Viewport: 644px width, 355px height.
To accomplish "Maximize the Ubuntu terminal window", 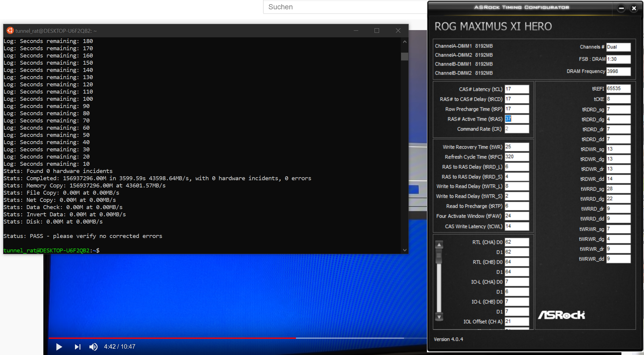I will [x=377, y=30].
